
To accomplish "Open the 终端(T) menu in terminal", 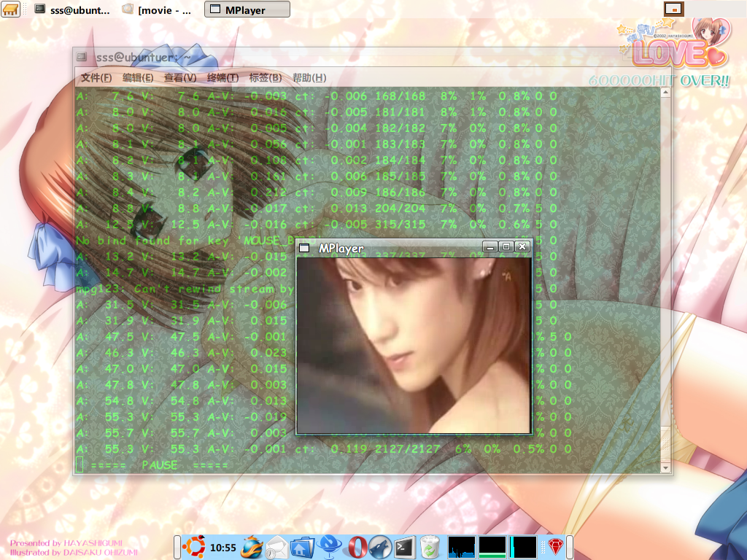I will (222, 77).
